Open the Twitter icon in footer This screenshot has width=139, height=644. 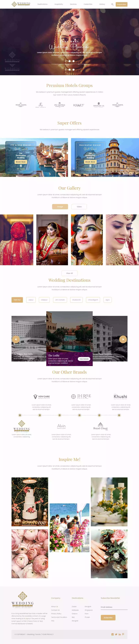coord(116,634)
